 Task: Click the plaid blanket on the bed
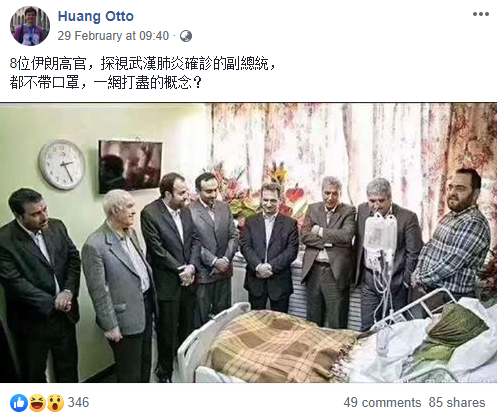[x=280, y=346]
